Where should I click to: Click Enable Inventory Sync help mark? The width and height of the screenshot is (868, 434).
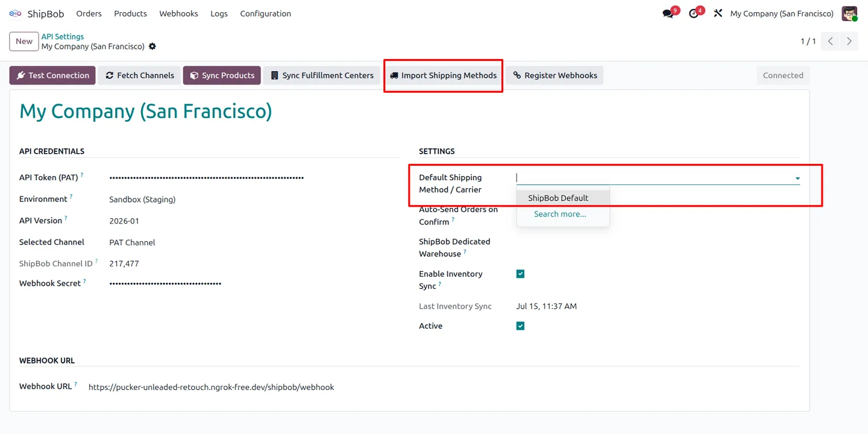click(440, 284)
